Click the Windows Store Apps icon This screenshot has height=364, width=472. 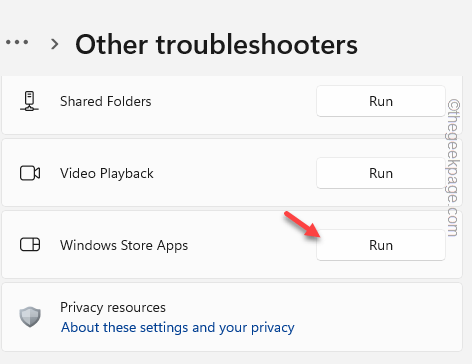tap(30, 244)
